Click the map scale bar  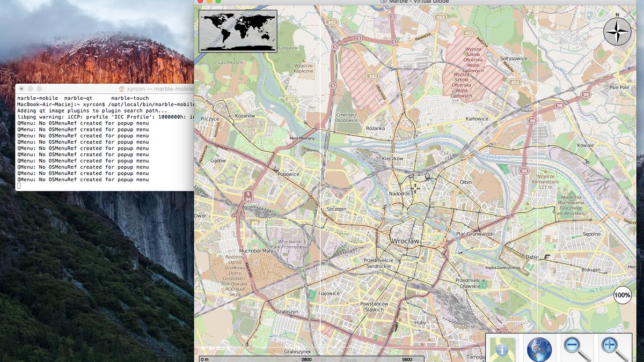point(311,359)
